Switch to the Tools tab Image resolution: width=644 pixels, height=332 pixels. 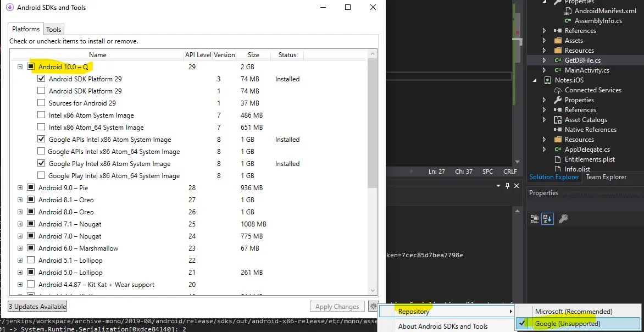coord(53,30)
